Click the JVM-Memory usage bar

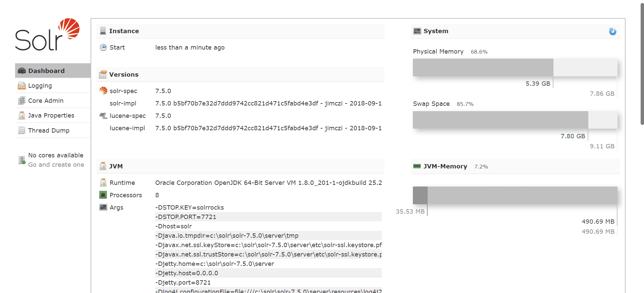click(x=515, y=196)
